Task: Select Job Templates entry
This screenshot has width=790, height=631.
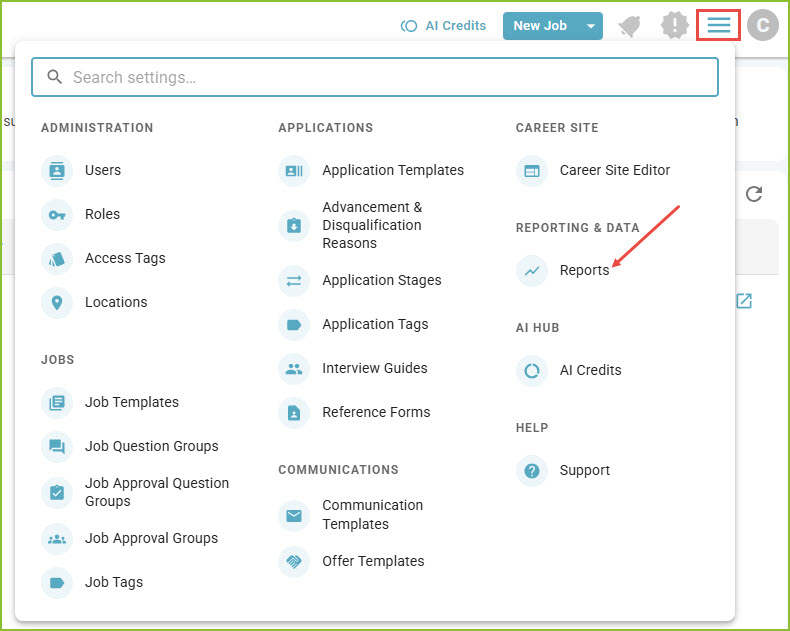Action: coord(131,402)
